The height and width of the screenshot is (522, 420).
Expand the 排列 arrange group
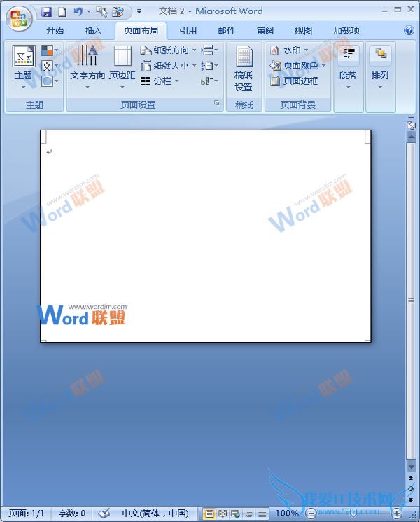[x=380, y=67]
